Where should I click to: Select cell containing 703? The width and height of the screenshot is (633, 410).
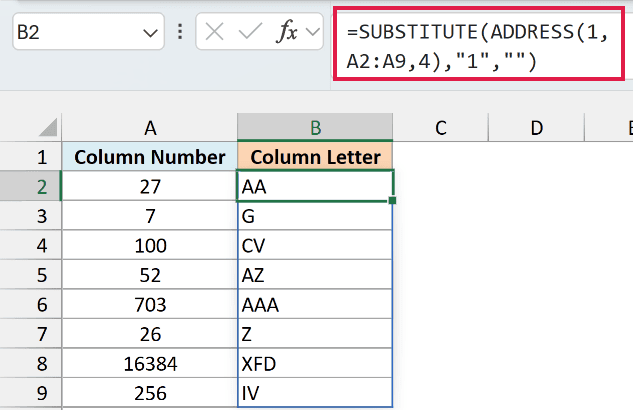click(150, 304)
